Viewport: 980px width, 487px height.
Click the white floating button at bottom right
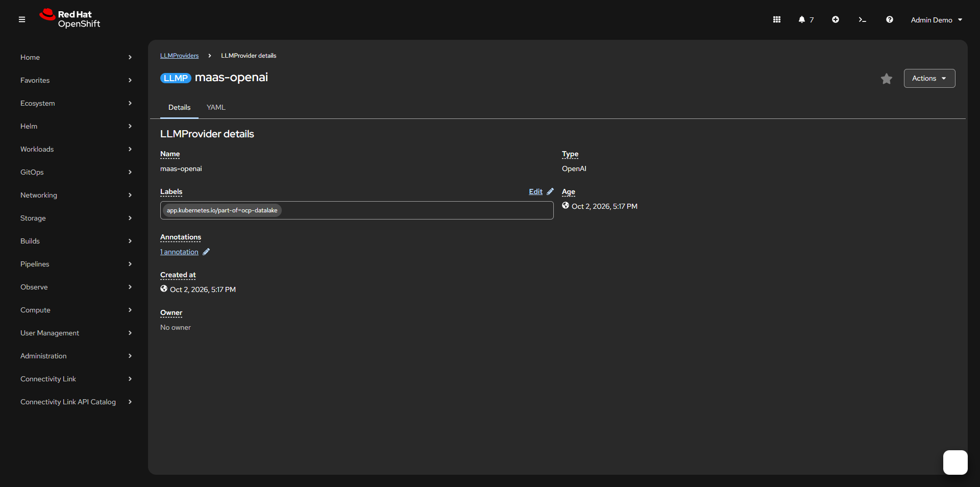tap(955, 462)
